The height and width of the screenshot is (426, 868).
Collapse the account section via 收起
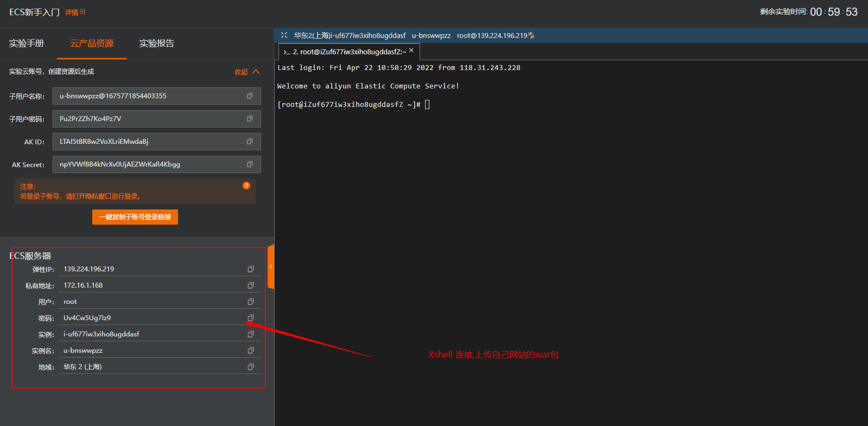(x=247, y=72)
